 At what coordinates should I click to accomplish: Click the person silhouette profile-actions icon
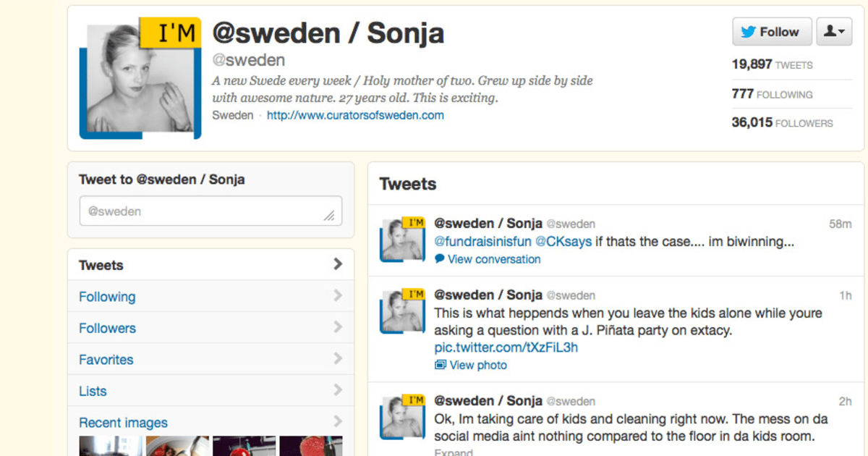(830, 31)
